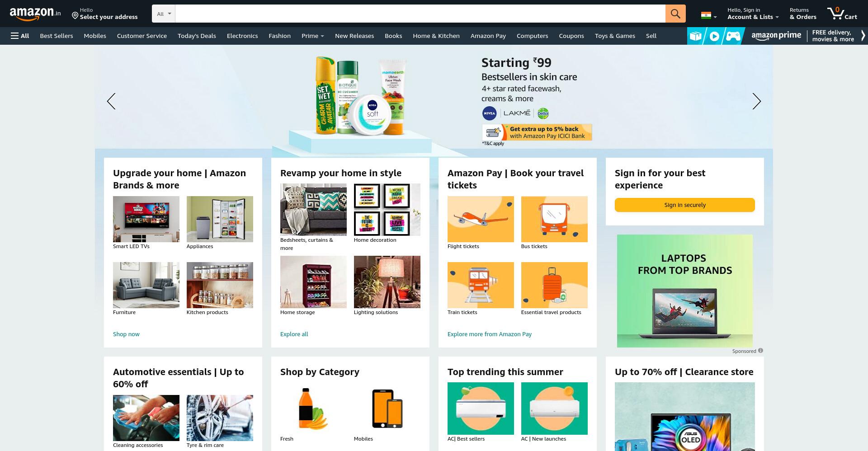
Task: Click the Amazon Pay ICICI Bank offer banner
Action: pyautogui.click(x=537, y=132)
